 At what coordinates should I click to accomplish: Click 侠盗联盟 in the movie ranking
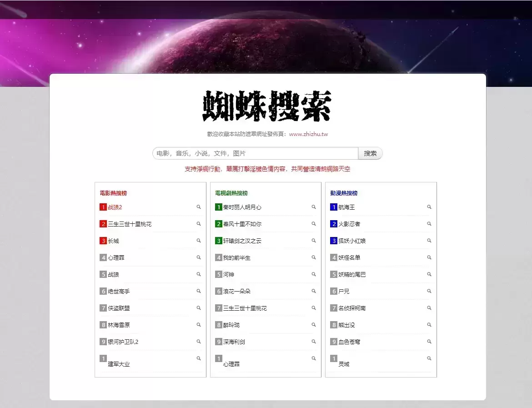(119, 308)
